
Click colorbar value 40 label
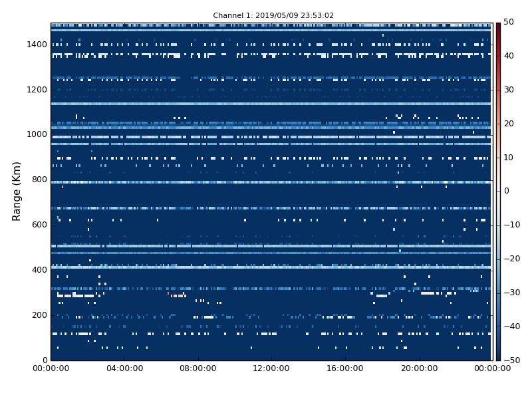(509, 56)
